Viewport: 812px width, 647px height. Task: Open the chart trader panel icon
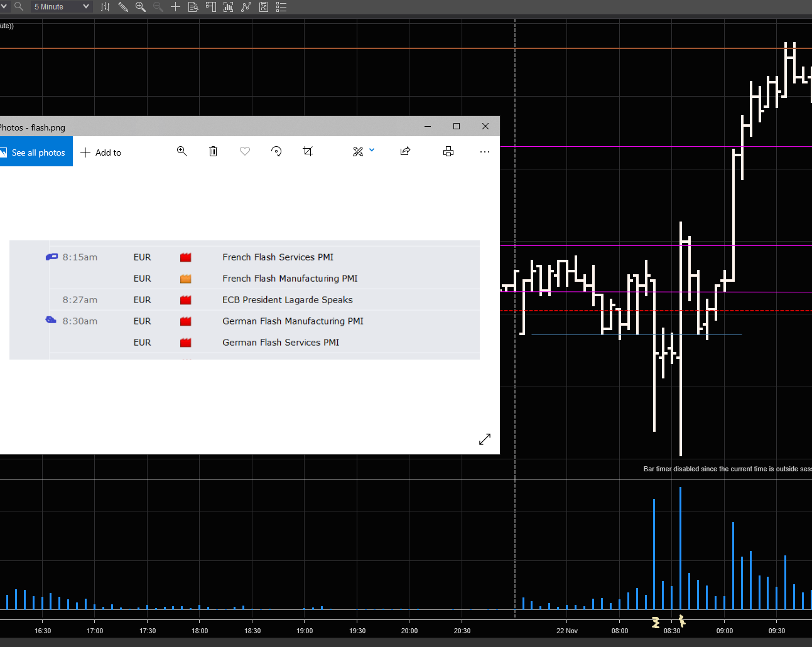click(x=211, y=7)
